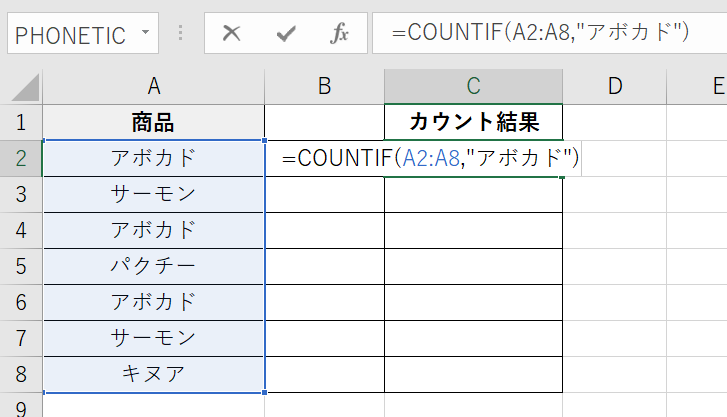
Task: Expand the Name Box dropdown arrow
Action: (146, 34)
